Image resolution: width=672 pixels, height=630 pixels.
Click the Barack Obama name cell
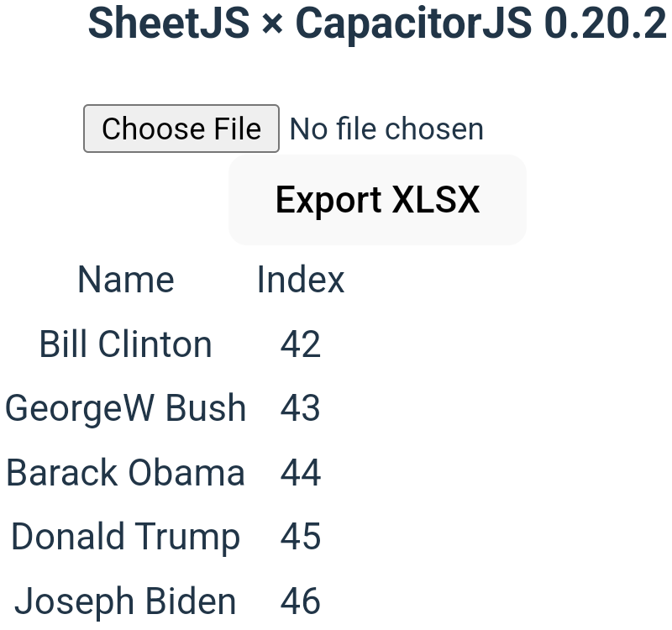click(x=126, y=473)
